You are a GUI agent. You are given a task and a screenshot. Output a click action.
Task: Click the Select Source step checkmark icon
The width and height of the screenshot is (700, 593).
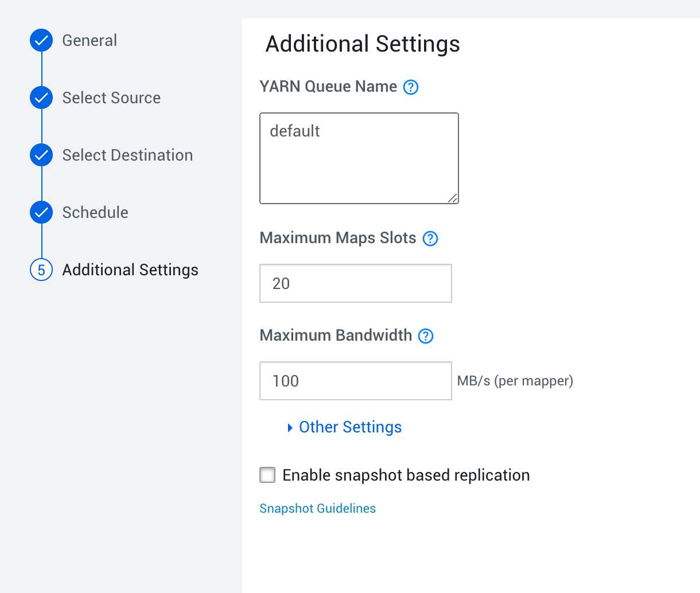click(x=41, y=97)
